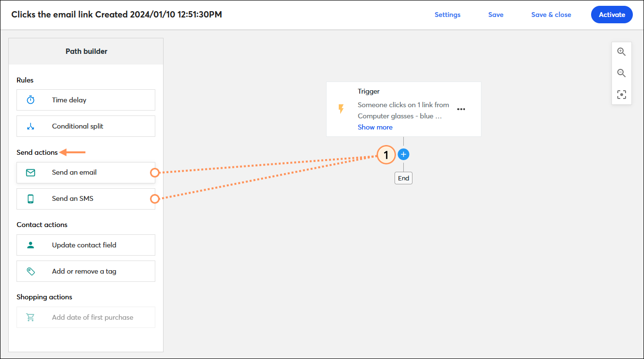Click the fit-to-screen center icon
The image size is (644, 359).
pos(621,95)
